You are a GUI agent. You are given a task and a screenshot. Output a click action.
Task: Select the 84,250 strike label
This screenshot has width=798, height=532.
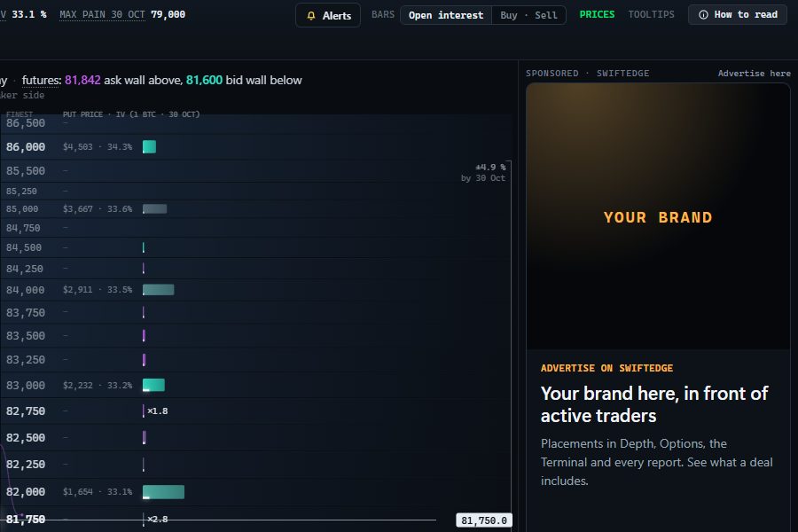(x=25, y=269)
